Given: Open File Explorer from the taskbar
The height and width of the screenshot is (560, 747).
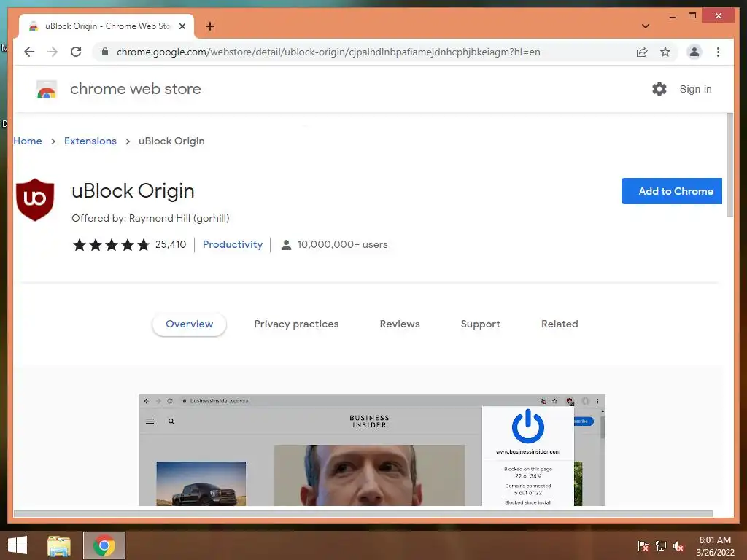Looking at the screenshot, I should (58, 545).
